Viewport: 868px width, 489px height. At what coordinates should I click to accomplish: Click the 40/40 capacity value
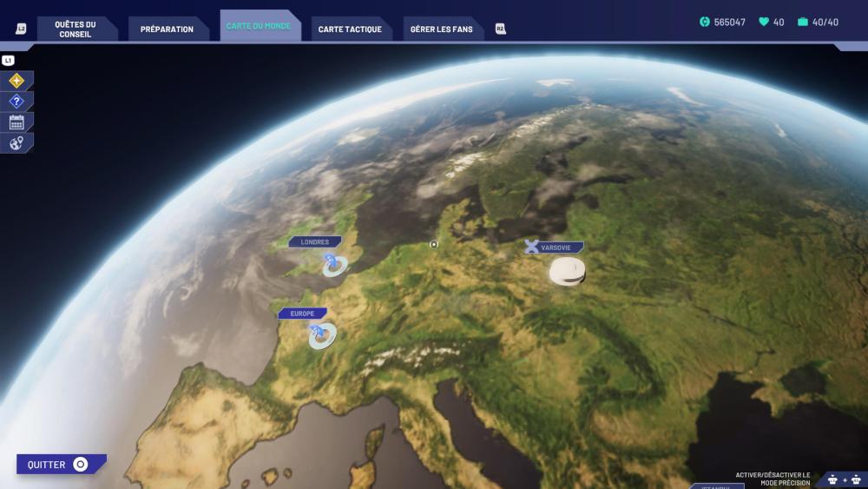pos(825,23)
